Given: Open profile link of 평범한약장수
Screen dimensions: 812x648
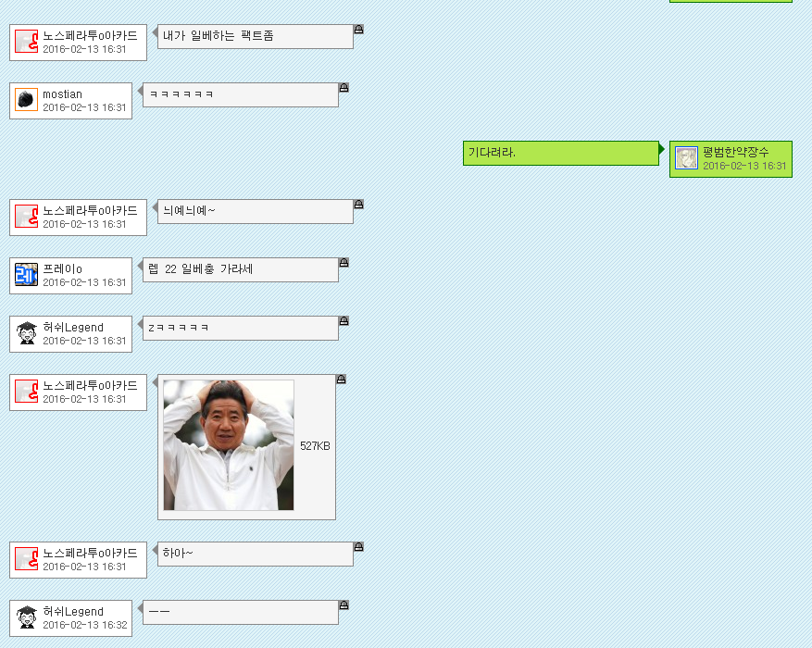Looking at the screenshot, I should coord(736,152).
